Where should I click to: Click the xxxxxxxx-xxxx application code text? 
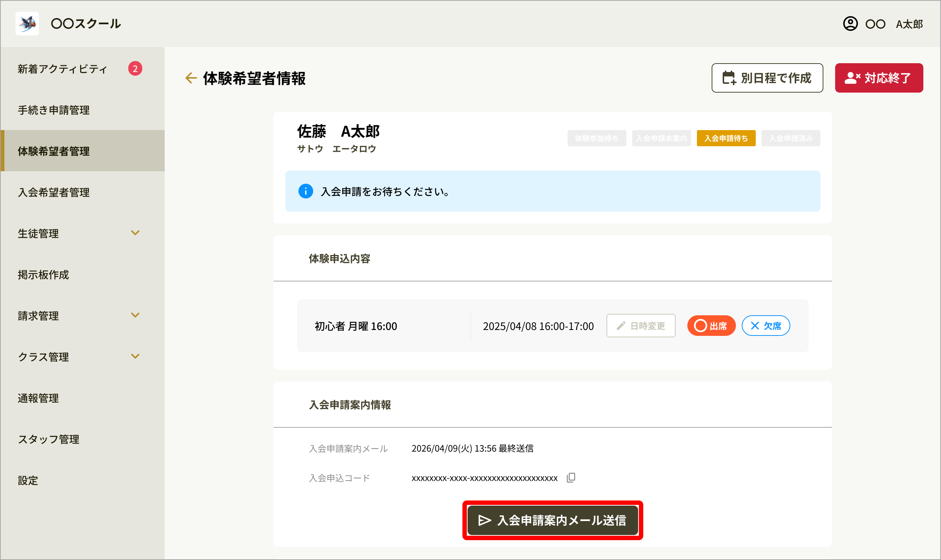point(484,478)
